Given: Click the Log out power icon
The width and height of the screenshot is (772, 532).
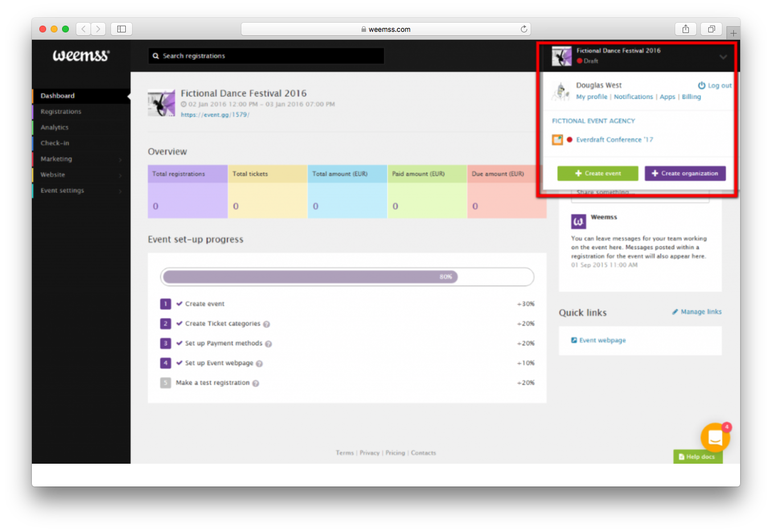Looking at the screenshot, I should [701, 85].
